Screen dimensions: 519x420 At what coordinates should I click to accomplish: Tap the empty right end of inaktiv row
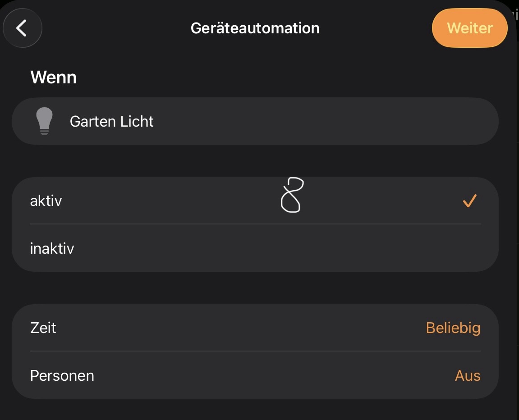(469, 248)
